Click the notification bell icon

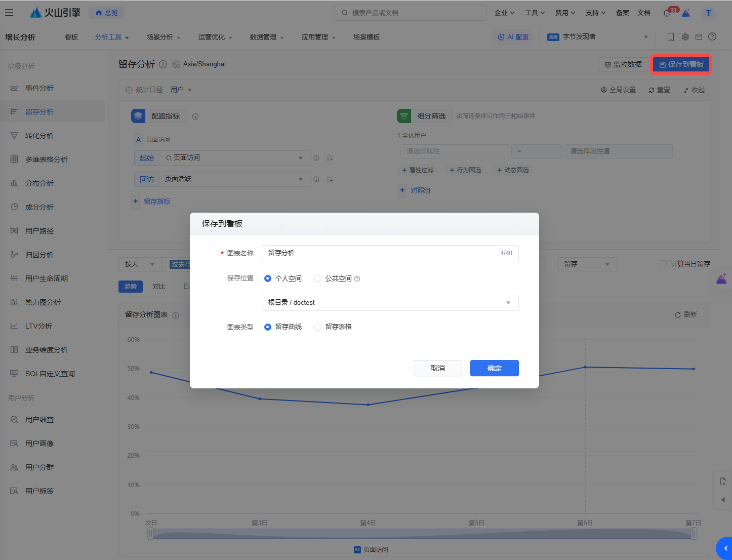pyautogui.click(x=667, y=13)
